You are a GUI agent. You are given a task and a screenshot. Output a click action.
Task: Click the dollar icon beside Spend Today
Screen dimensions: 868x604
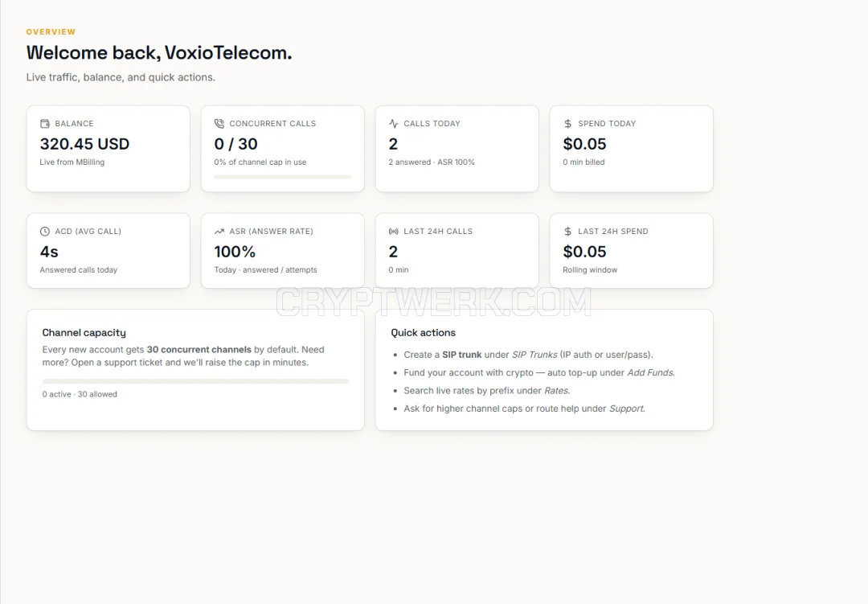point(568,124)
